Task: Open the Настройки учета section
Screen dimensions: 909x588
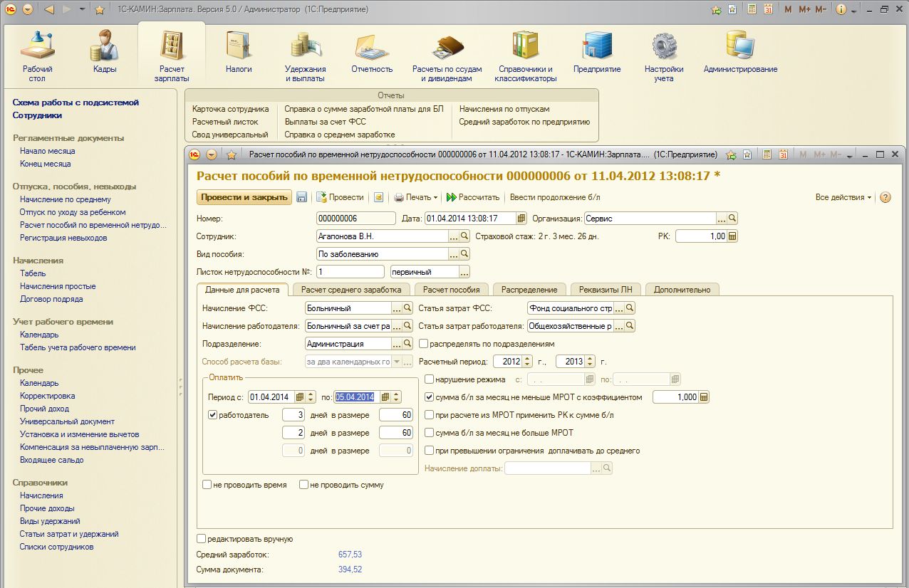Action: 664,56
